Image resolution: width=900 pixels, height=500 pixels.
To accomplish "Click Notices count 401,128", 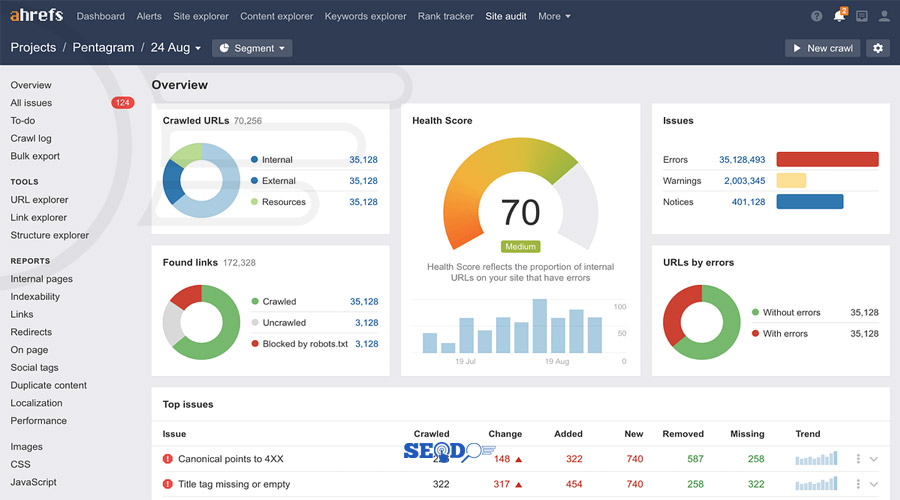I will 748,202.
